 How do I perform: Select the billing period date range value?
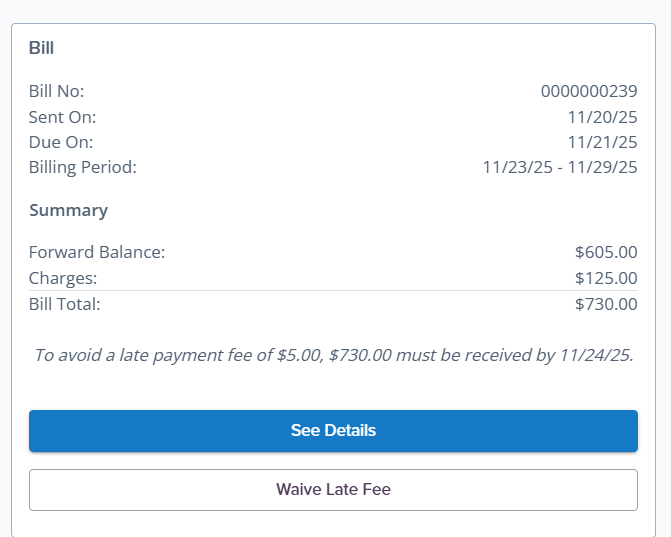click(559, 167)
